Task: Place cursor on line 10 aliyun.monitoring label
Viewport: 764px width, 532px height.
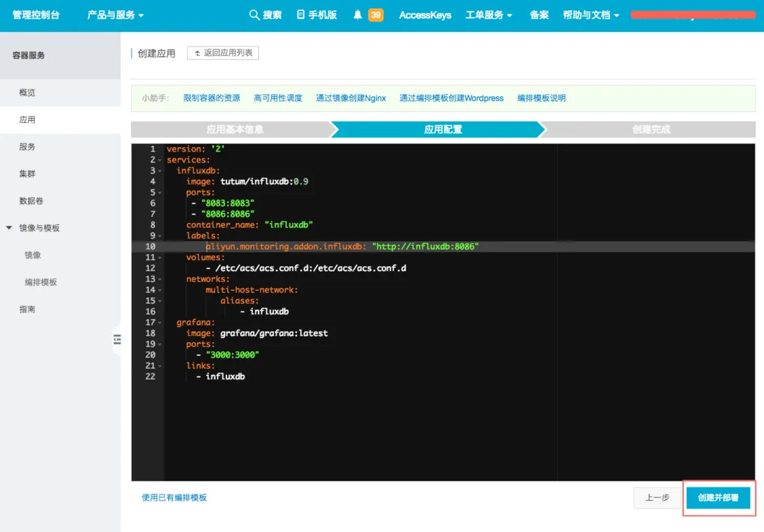Action: tap(286, 247)
